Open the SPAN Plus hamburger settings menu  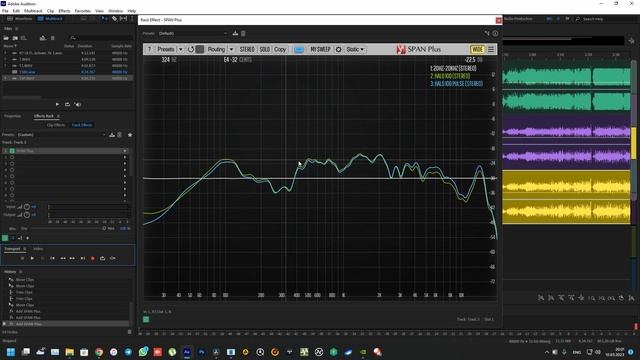point(491,49)
